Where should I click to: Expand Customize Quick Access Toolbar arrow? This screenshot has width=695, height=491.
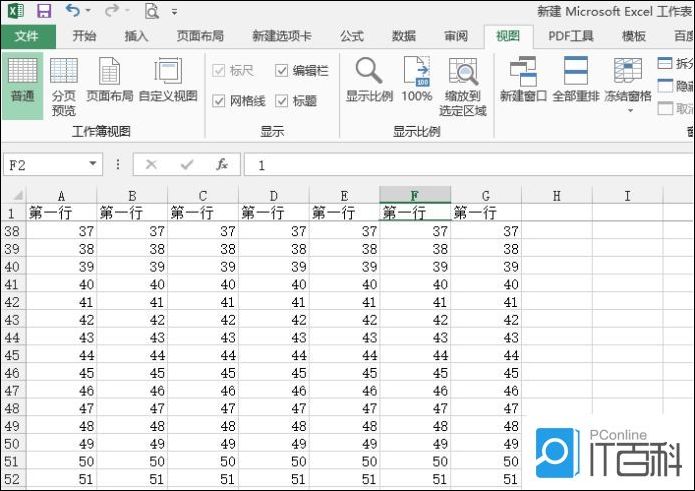pyautogui.click(x=175, y=12)
